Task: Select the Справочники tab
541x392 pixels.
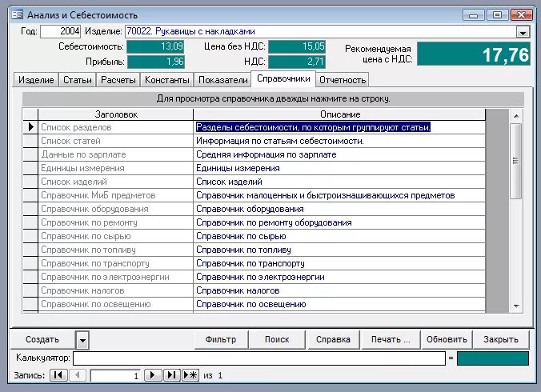Action: [283, 78]
